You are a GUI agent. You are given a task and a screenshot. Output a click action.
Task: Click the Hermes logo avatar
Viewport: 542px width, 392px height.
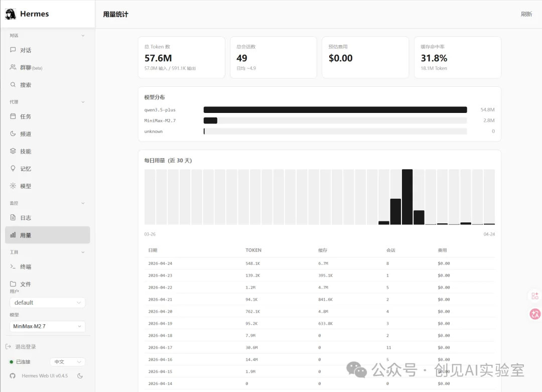(11, 14)
